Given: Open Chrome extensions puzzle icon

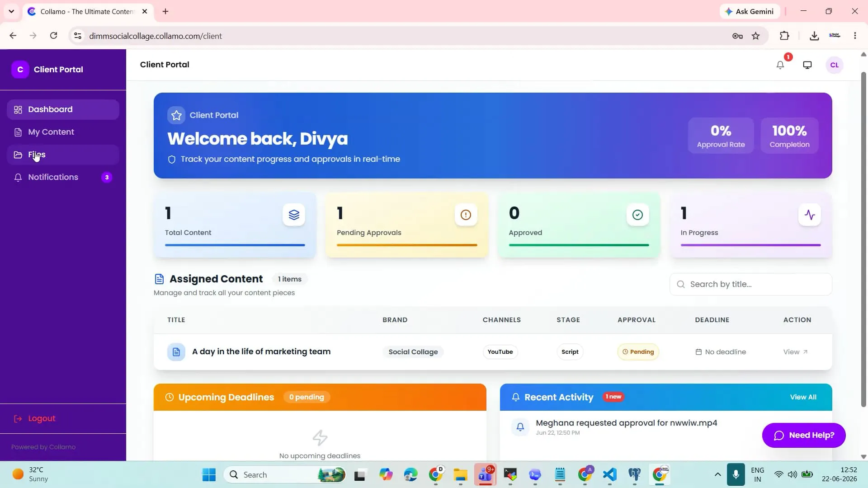Looking at the screenshot, I should click(x=784, y=36).
